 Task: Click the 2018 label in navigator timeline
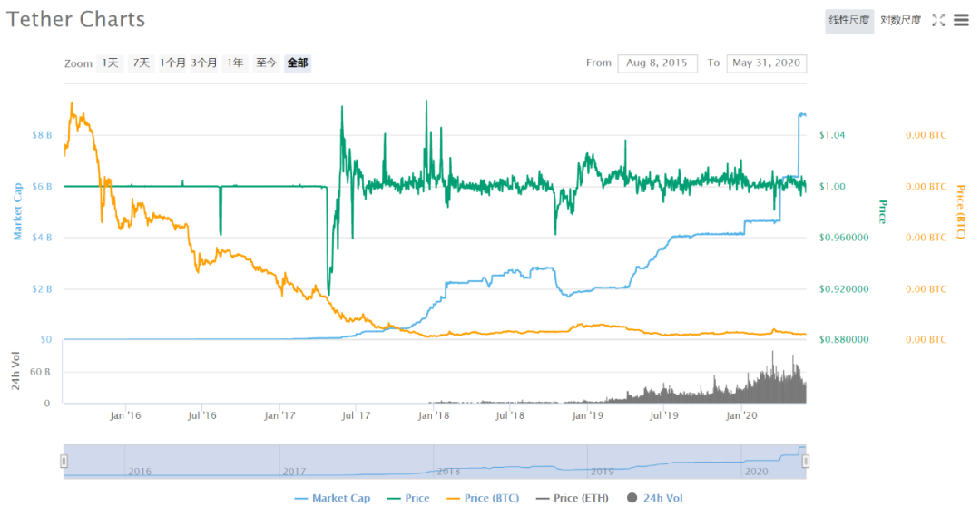click(x=448, y=472)
